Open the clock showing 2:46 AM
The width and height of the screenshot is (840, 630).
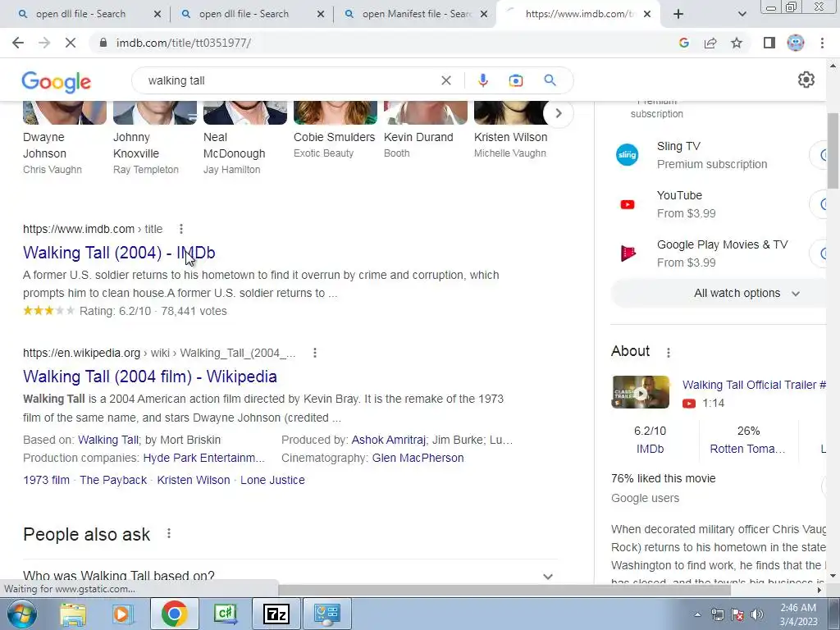point(798,614)
